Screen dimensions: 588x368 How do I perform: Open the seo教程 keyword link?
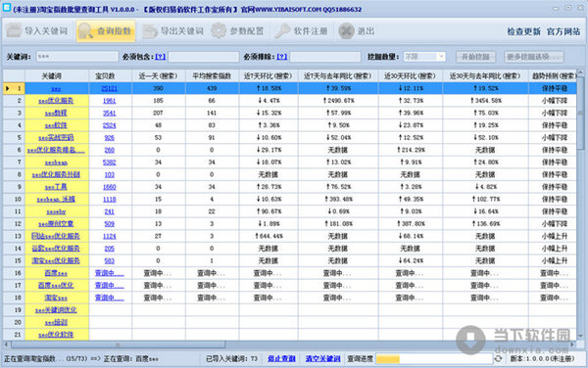pyautogui.click(x=56, y=114)
